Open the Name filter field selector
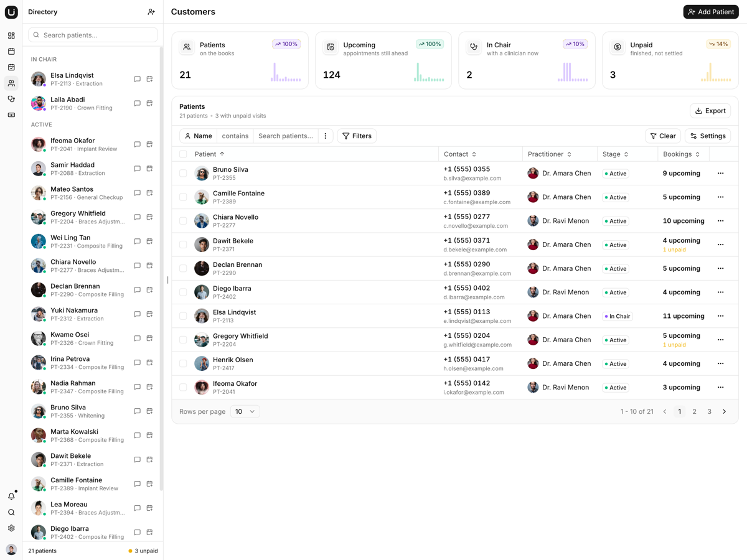 pyautogui.click(x=199, y=136)
